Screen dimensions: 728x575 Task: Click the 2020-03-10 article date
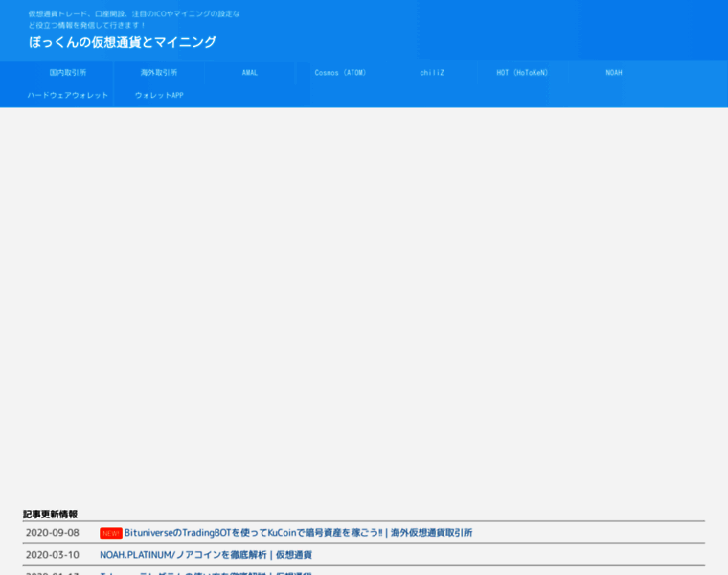[x=52, y=555]
